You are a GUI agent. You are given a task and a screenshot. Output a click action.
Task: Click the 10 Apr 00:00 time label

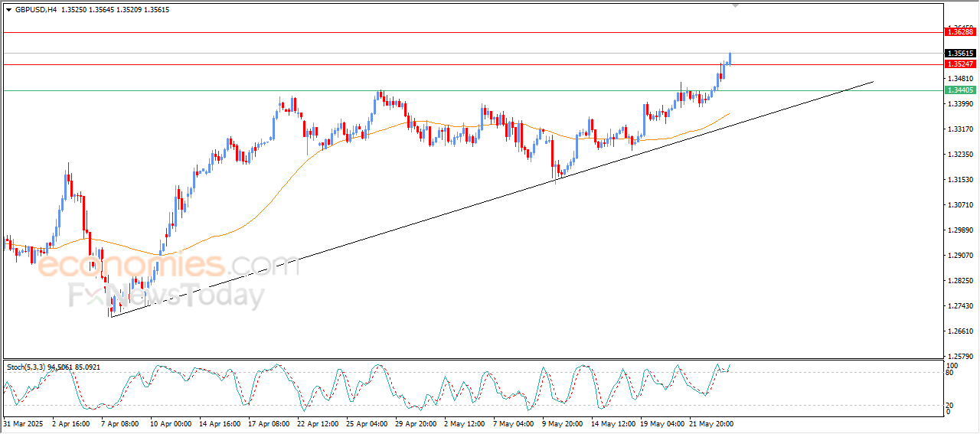pyautogui.click(x=169, y=423)
